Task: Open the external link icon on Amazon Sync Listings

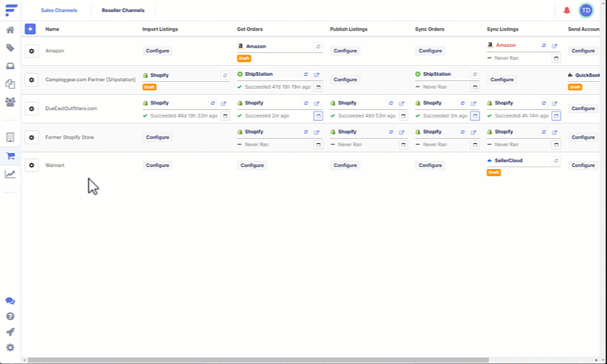Action: coord(555,46)
